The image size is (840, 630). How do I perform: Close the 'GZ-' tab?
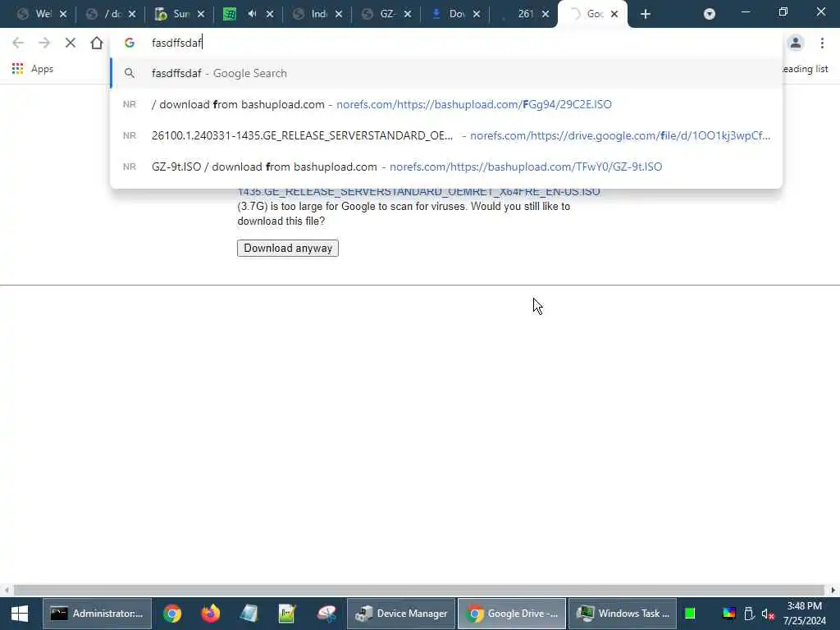(x=408, y=15)
